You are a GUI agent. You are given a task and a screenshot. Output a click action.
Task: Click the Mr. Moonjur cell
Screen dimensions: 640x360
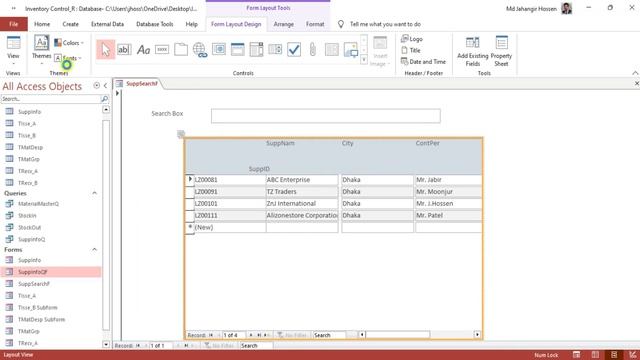(449, 191)
